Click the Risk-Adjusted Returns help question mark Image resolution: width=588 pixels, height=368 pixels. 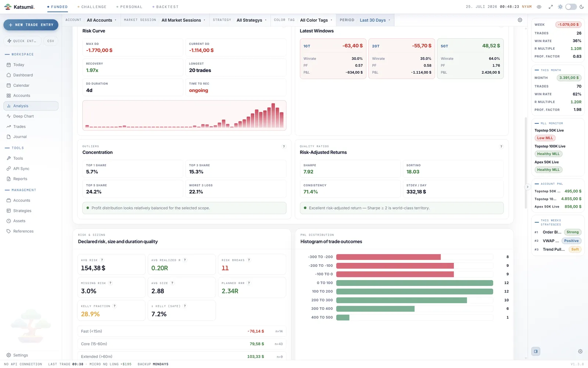pos(501,146)
